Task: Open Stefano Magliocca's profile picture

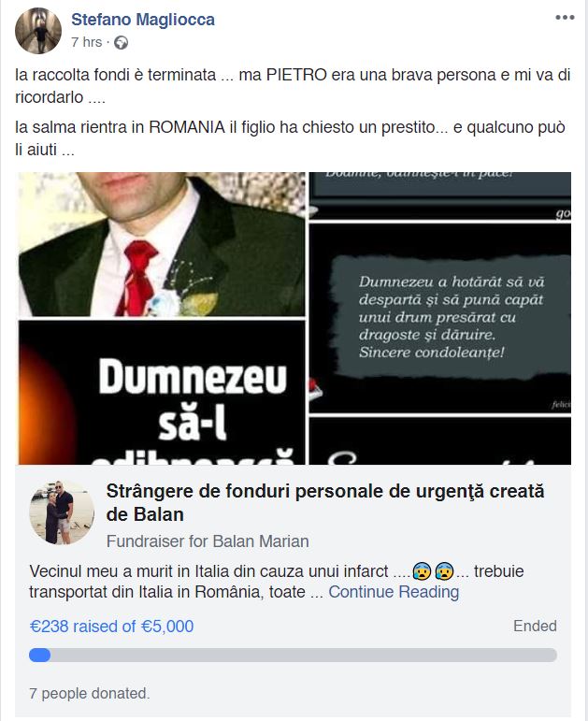Action: click(38, 31)
